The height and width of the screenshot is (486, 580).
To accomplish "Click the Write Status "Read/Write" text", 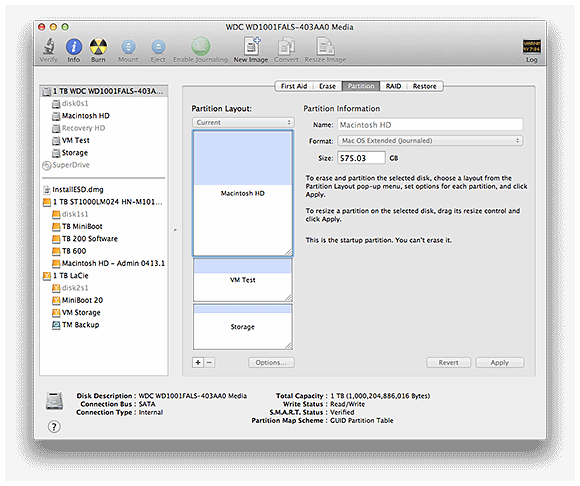I will pos(347,404).
